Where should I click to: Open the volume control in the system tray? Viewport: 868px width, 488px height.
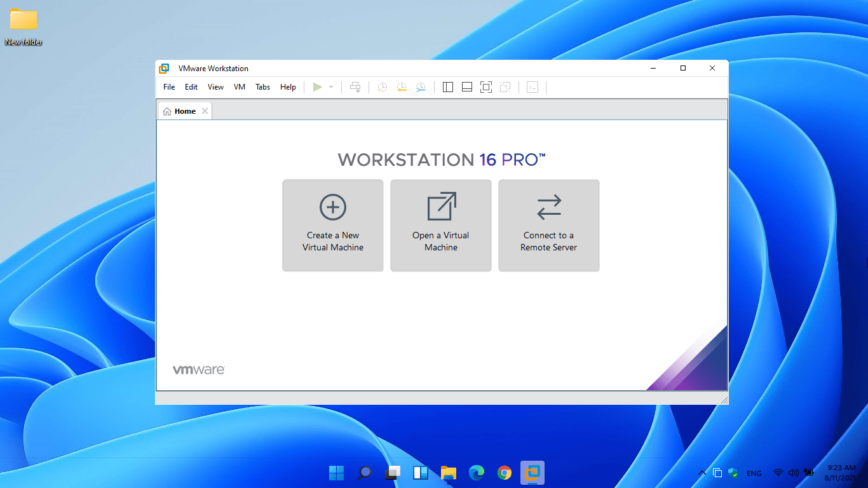(x=793, y=473)
